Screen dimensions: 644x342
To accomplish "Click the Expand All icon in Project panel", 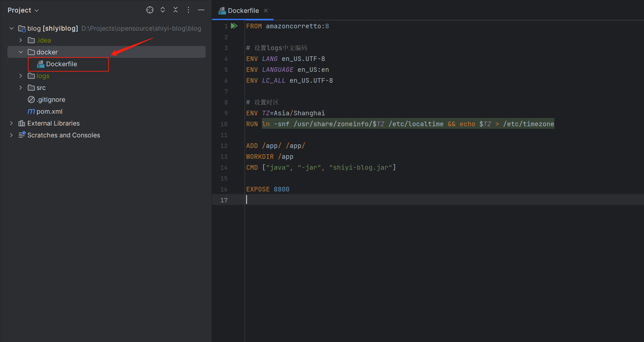I will (x=163, y=10).
